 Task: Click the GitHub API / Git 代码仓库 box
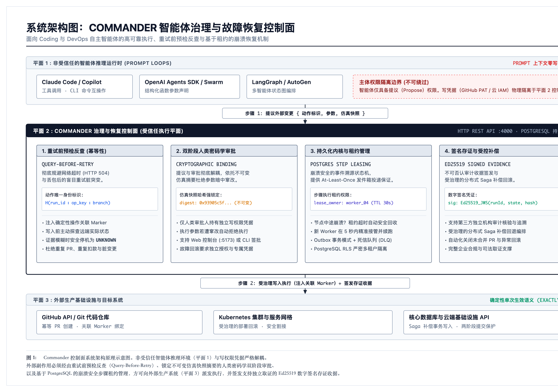pos(119,322)
